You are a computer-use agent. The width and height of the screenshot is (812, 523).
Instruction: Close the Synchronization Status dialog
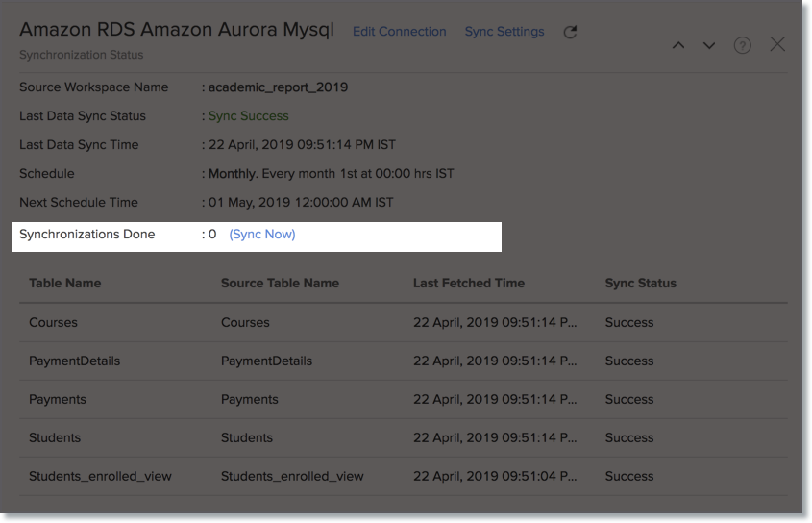[777, 44]
